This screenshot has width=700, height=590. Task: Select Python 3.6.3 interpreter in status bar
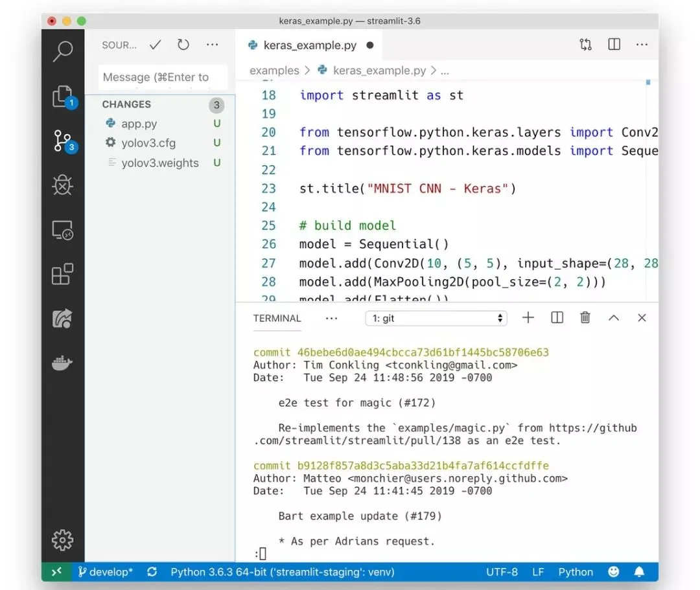coord(283,572)
